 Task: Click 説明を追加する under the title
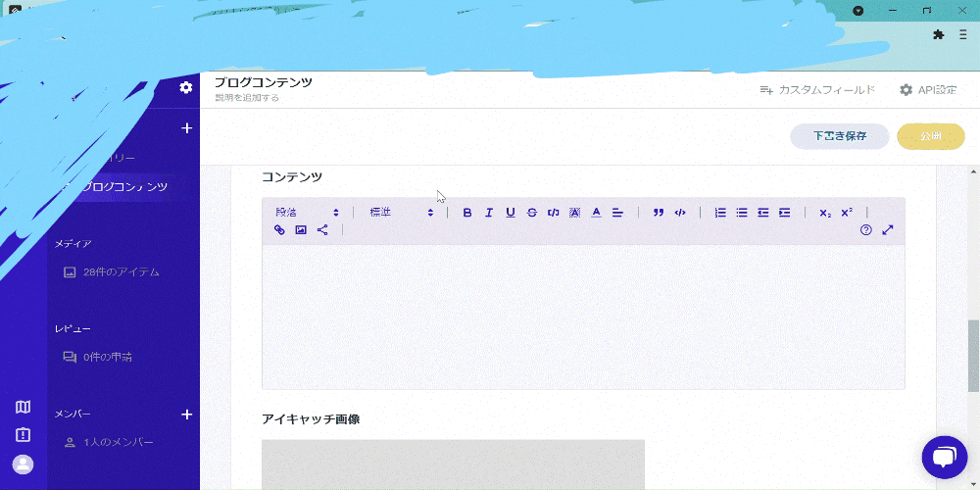click(x=247, y=98)
